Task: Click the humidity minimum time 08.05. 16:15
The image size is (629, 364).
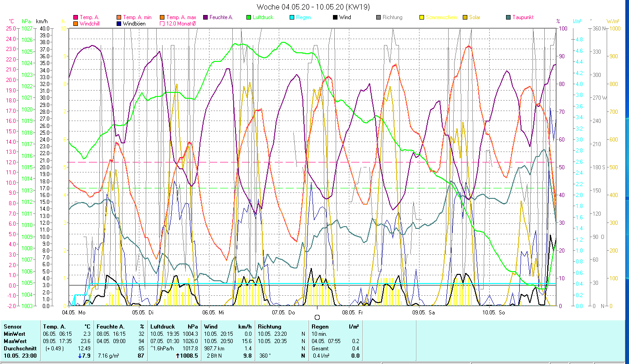Action: (x=112, y=334)
